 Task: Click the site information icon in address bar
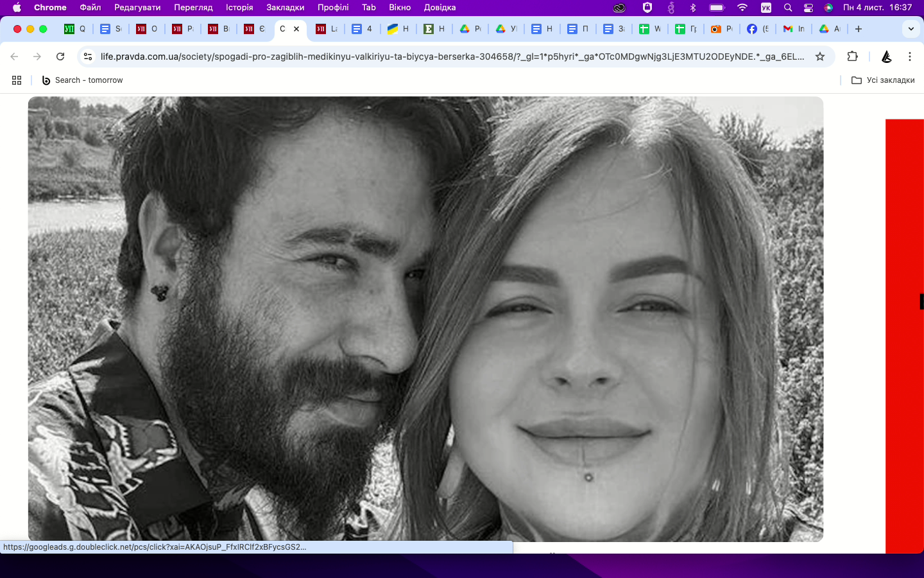(89, 57)
